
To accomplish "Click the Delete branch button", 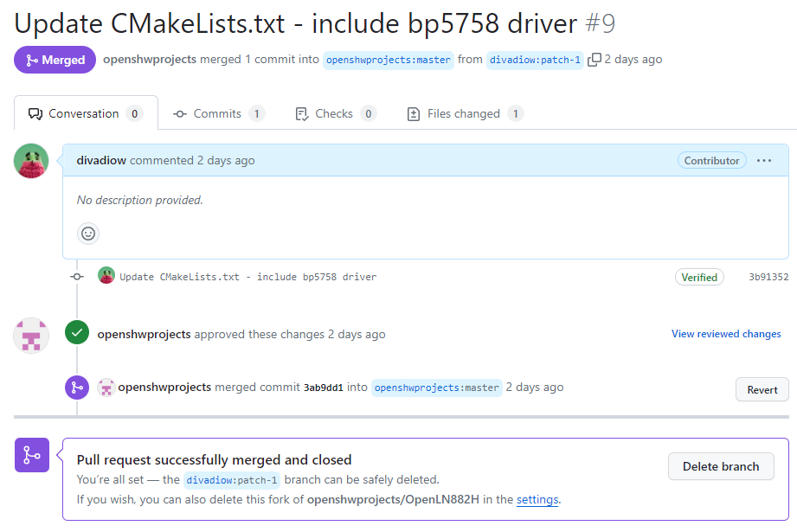I will coord(721,466).
